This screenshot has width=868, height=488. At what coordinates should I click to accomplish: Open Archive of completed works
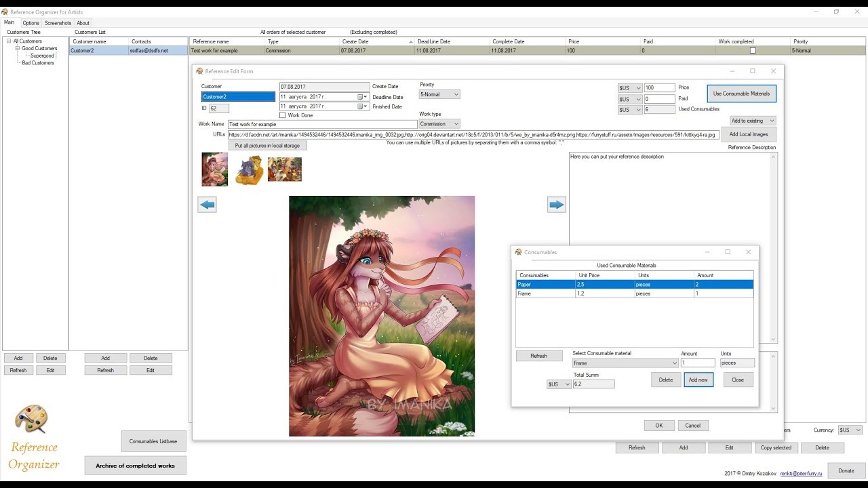coord(135,466)
